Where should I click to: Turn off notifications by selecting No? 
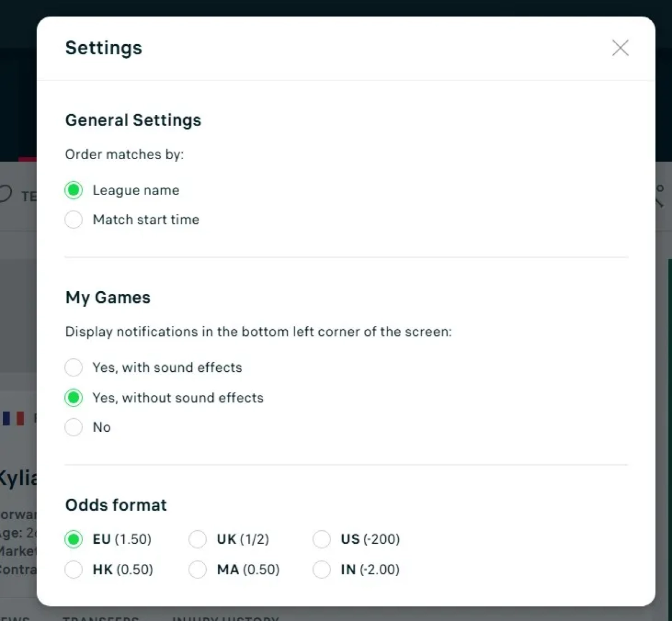[x=73, y=427]
